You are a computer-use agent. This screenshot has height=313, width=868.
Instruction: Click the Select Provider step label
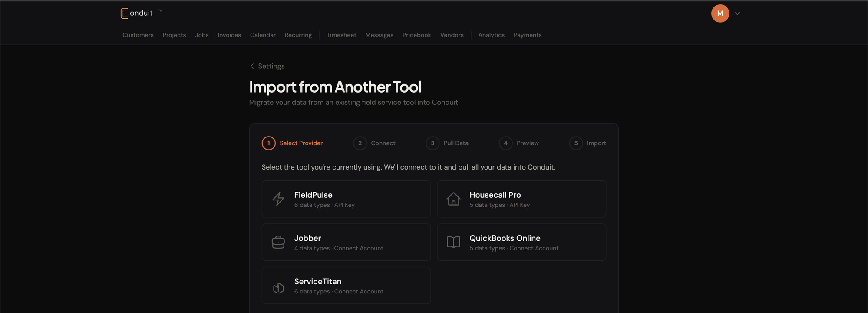[301, 143]
